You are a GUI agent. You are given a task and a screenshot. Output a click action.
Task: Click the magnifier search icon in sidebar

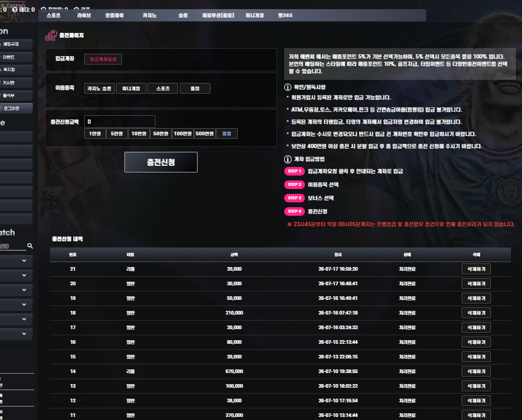pyautogui.click(x=30, y=246)
